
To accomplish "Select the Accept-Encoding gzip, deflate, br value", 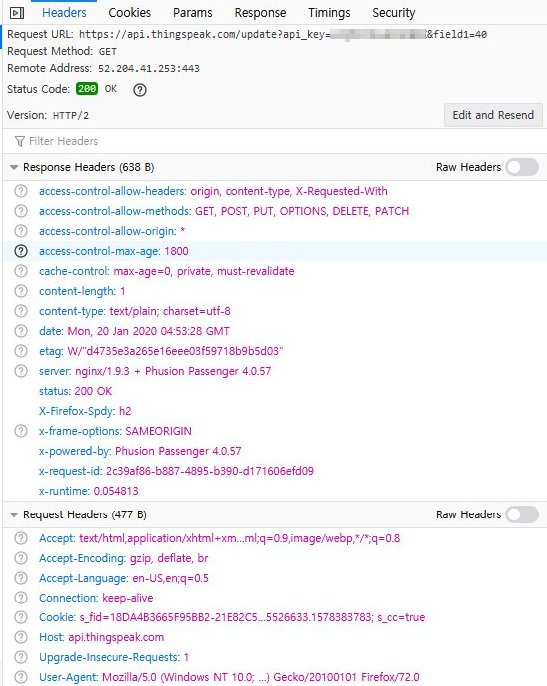I will point(169,559).
